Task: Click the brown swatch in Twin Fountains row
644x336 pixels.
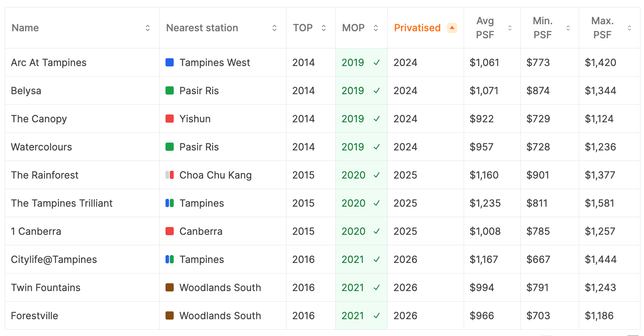Action: (x=169, y=288)
